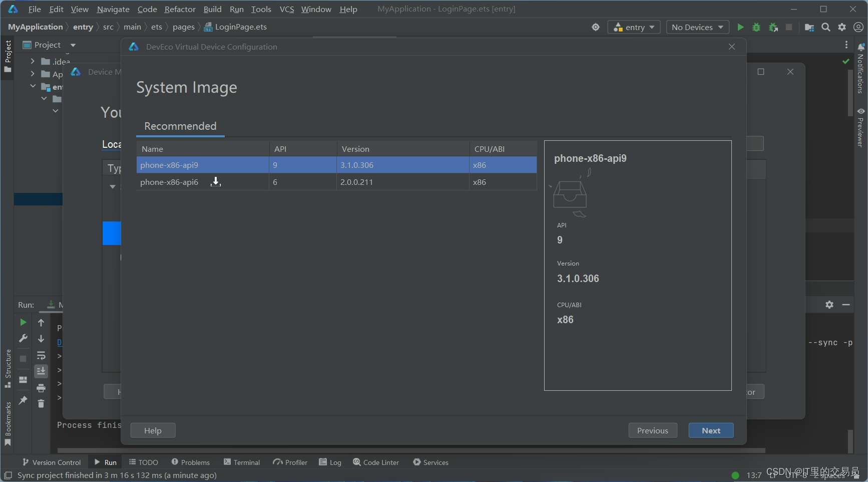
Task: Click the Attach Debugger to Process icon
Action: 773,27
